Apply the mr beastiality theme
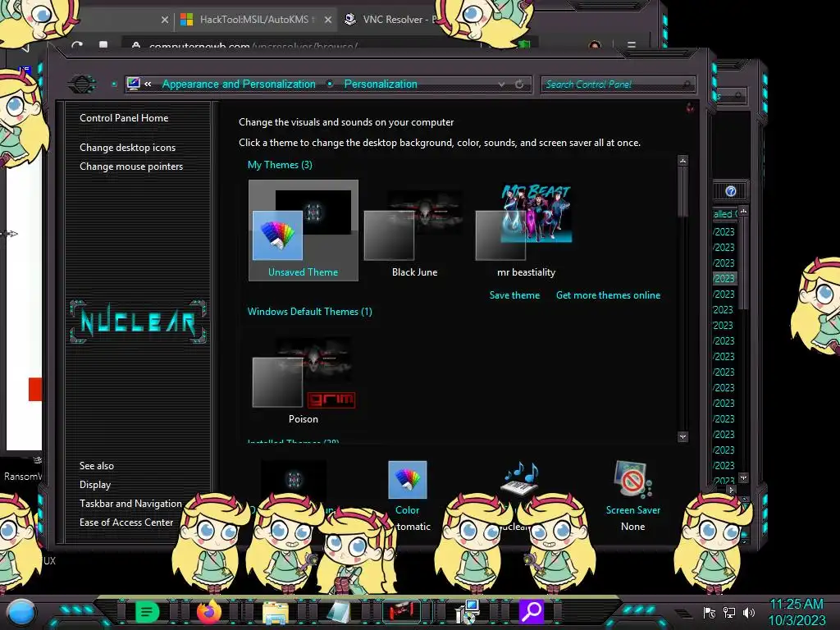Viewport: 840px width, 630px height. click(x=526, y=231)
